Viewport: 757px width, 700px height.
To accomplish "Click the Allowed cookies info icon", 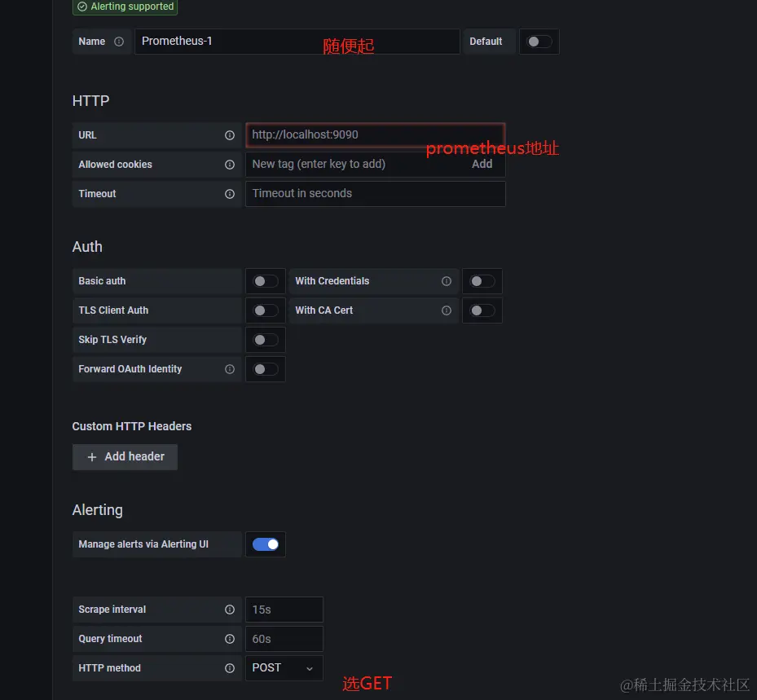I will 230,165.
